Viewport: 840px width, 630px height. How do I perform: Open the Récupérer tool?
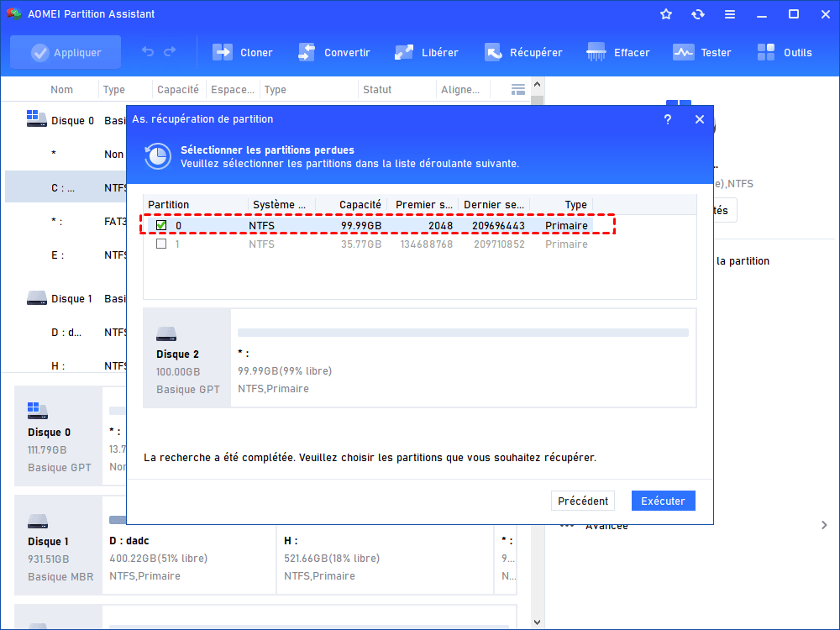pos(493,52)
